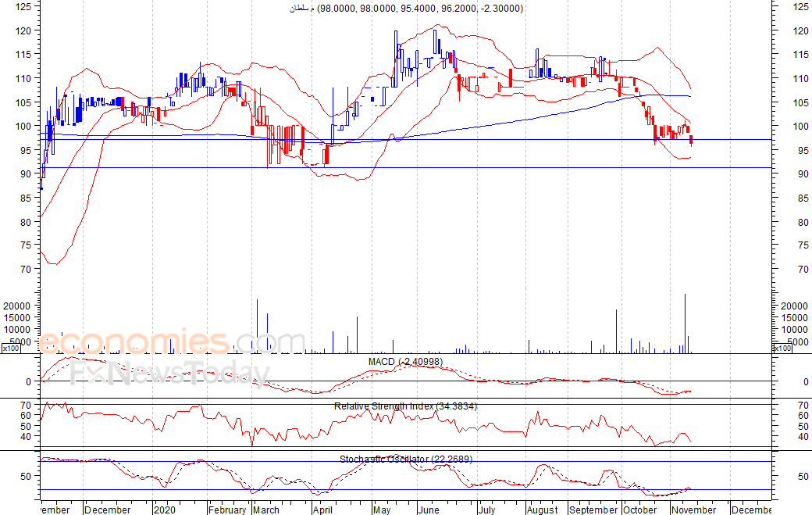The height and width of the screenshot is (515, 812).
Task: Select the November label on time axis
Action: pyautogui.click(x=693, y=510)
